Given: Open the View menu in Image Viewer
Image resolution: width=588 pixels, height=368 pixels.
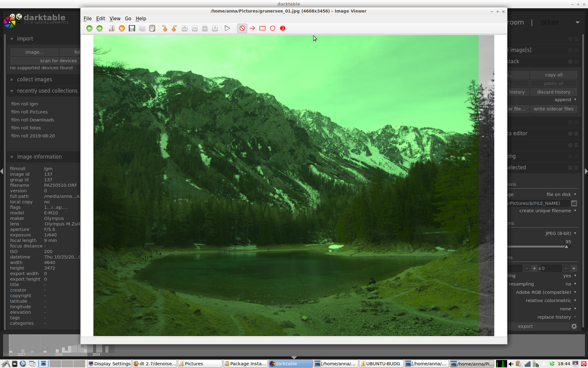Looking at the screenshot, I should click(x=115, y=18).
